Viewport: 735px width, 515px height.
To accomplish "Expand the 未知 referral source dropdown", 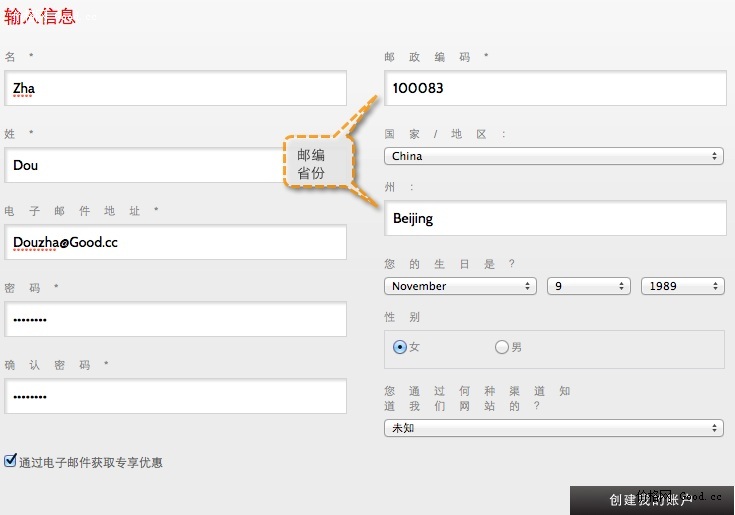I will pyautogui.click(x=554, y=427).
